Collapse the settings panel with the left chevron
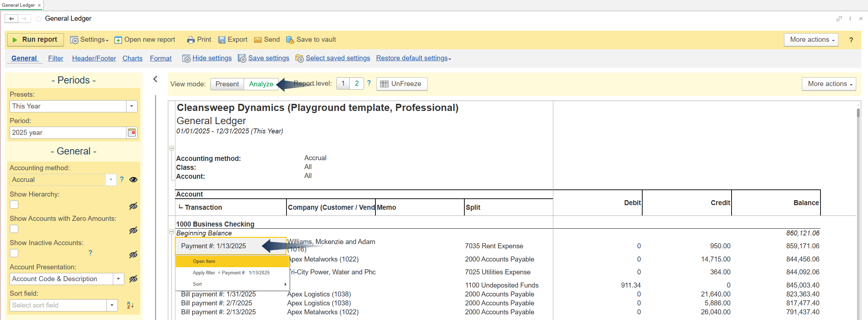The height and width of the screenshot is (320, 868). point(155,79)
